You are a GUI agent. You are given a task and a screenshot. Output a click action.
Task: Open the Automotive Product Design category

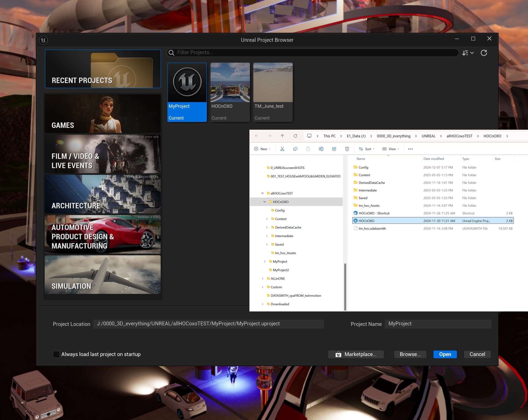tap(103, 234)
